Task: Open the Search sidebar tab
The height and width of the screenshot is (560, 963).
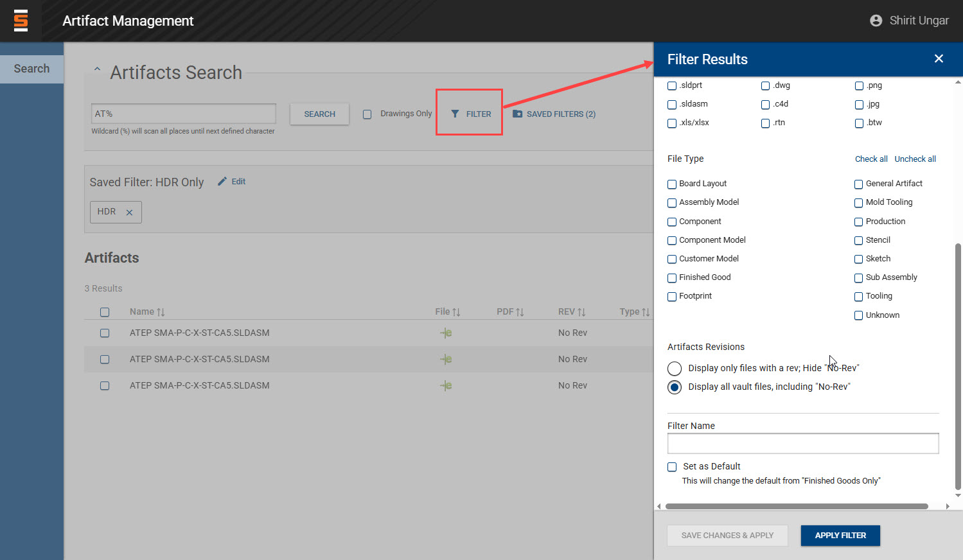Action: pos(31,69)
